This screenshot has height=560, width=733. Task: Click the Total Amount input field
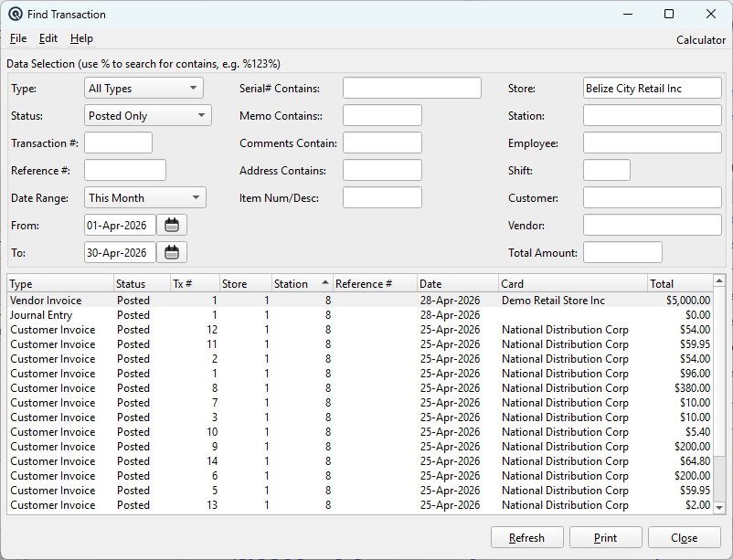click(622, 253)
